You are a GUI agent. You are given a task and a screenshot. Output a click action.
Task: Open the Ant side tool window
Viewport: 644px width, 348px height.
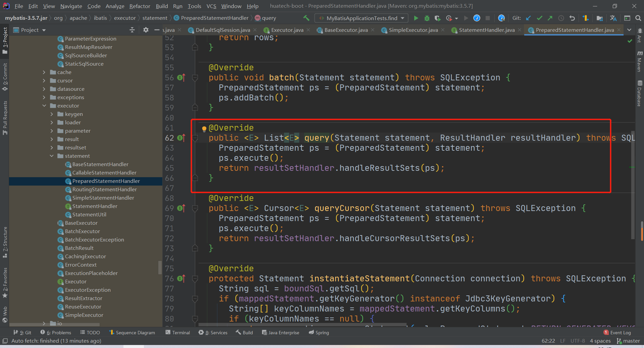640,36
